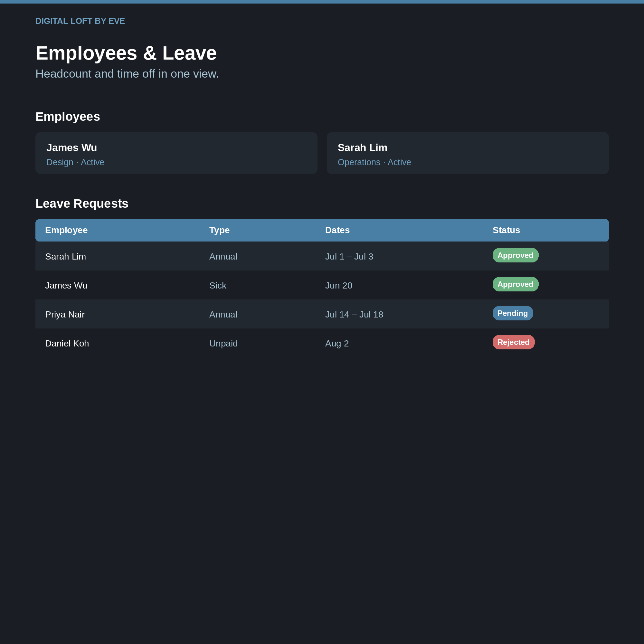Screen dimensions: 644x644
Task: Open the Sarah Lim employee card
Action: 468,153
